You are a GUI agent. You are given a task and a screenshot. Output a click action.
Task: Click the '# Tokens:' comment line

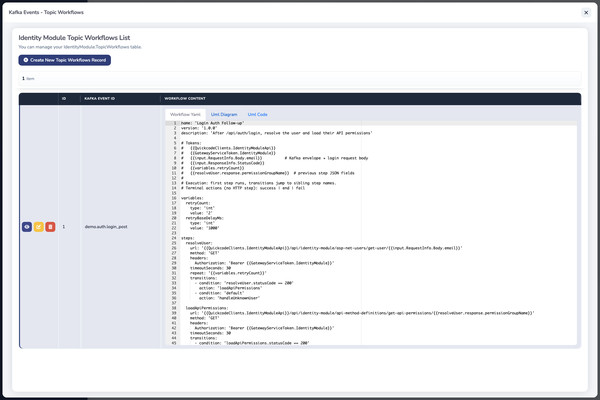tap(191, 143)
